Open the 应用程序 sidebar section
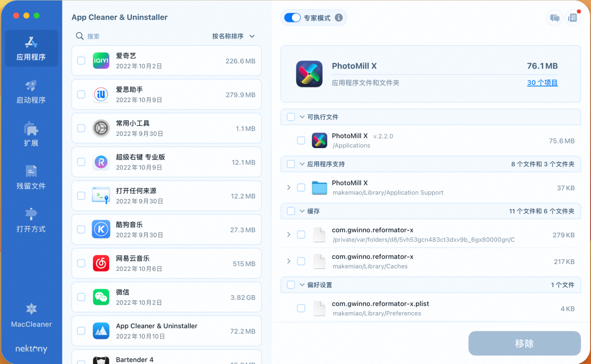 point(31,48)
